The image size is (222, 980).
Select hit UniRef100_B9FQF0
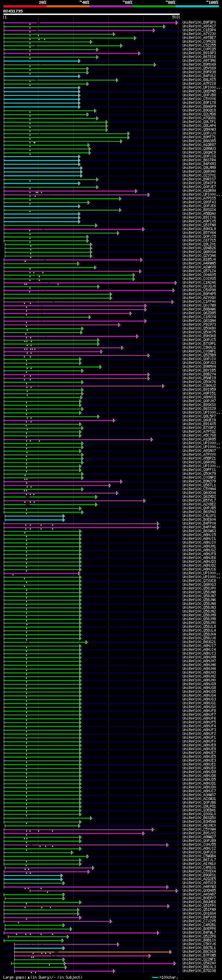pos(199,23)
